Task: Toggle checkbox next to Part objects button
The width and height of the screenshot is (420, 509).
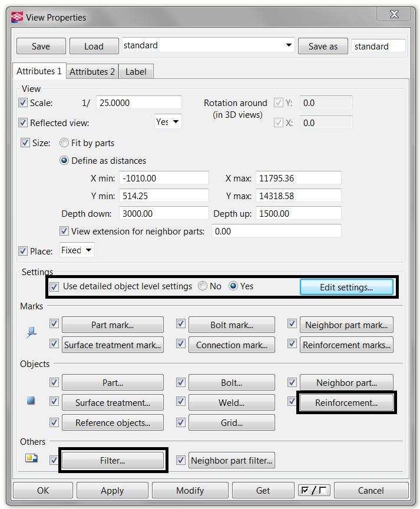Action: 54,382
